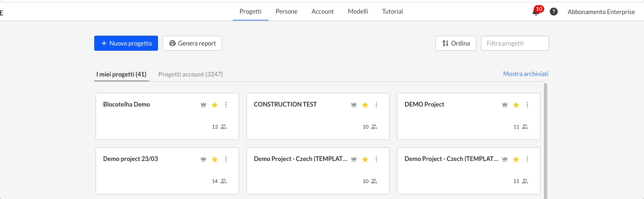The height and width of the screenshot is (199, 644).
Task: Switch to the Persone tab
Action: click(286, 11)
